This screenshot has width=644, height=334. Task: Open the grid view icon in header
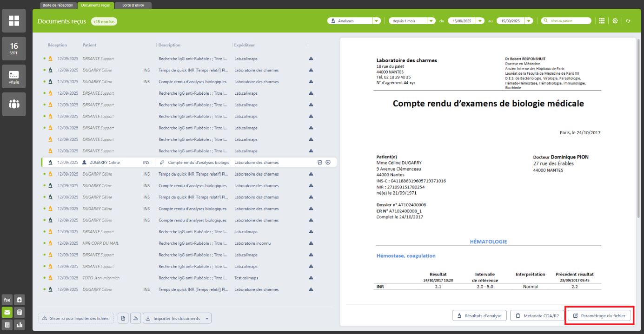602,21
